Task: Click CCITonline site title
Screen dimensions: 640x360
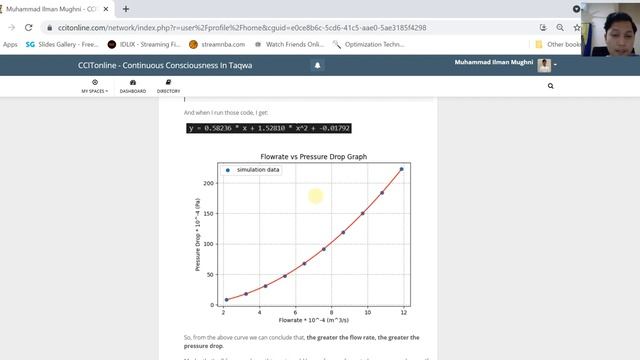Action: click(x=165, y=65)
